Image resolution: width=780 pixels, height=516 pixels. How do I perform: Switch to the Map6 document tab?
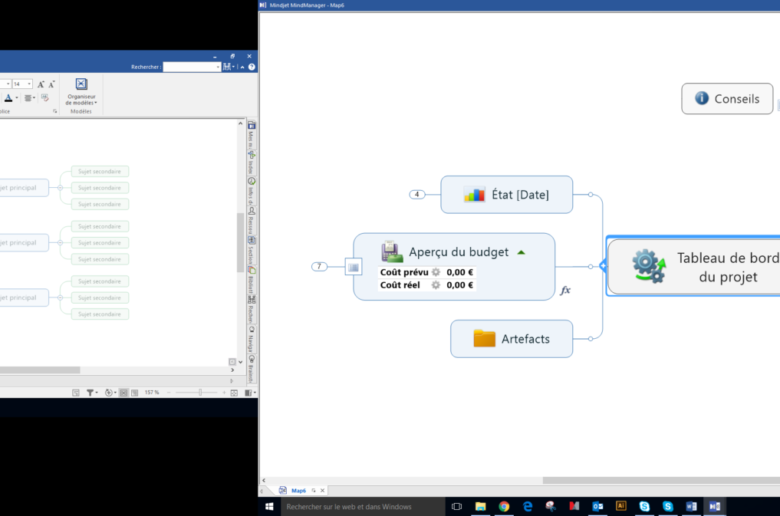(x=297, y=490)
